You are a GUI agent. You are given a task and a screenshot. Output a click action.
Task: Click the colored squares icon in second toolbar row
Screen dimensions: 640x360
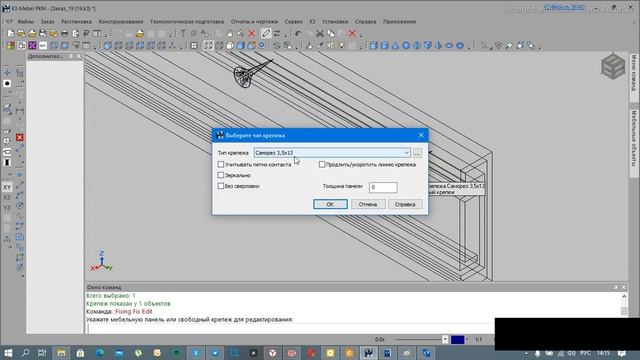coord(11,45)
